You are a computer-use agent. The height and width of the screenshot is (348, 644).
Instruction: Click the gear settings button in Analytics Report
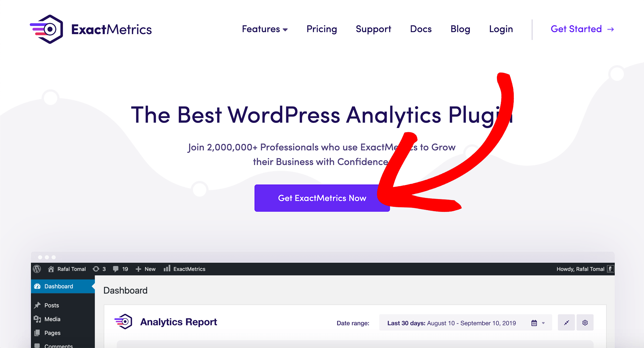tap(585, 322)
